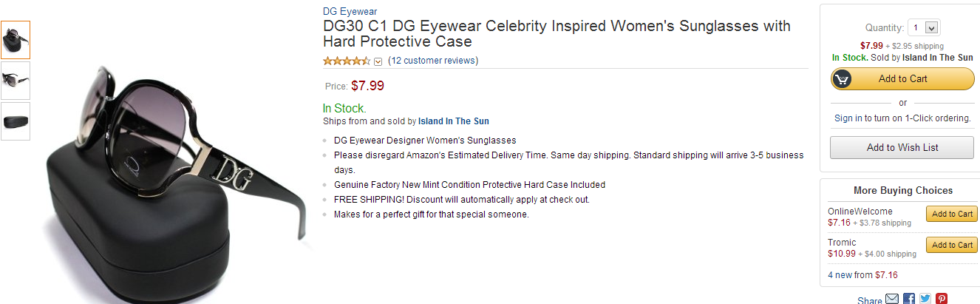The width and height of the screenshot is (980, 304).
Task: Click the star rating icons
Action: point(346,61)
